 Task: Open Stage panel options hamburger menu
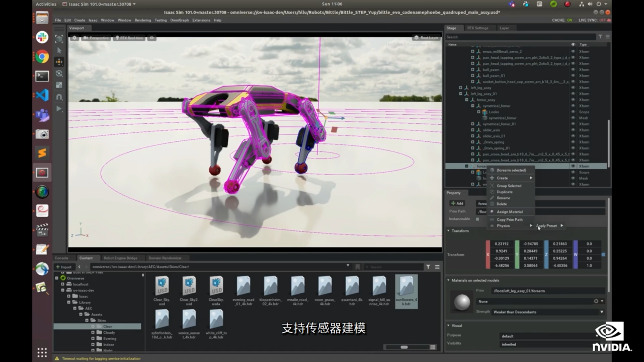point(608,37)
